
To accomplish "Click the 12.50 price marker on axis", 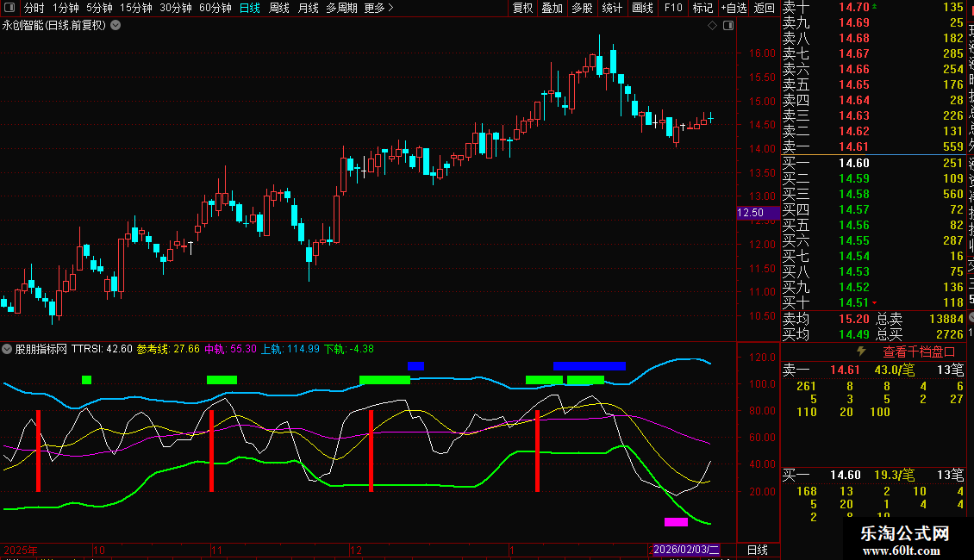I will [752, 213].
